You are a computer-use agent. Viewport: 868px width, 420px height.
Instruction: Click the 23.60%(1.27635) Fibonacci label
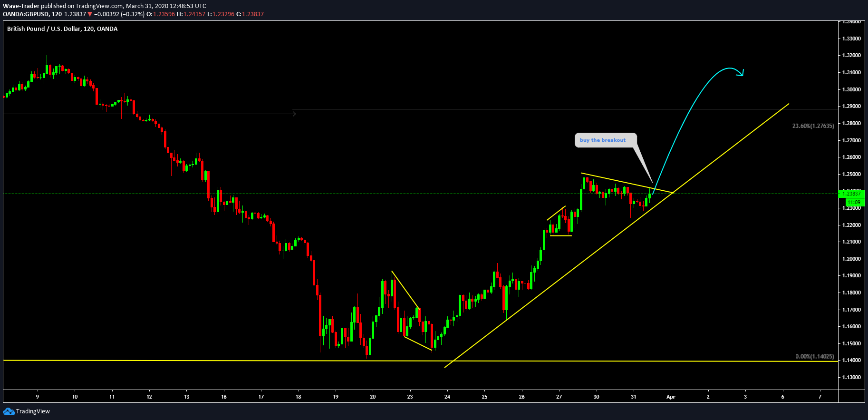(x=813, y=126)
